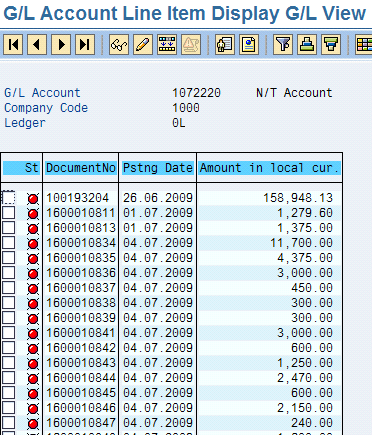Jump to last item icon
This screenshot has width=372, height=435.
point(85,44)
